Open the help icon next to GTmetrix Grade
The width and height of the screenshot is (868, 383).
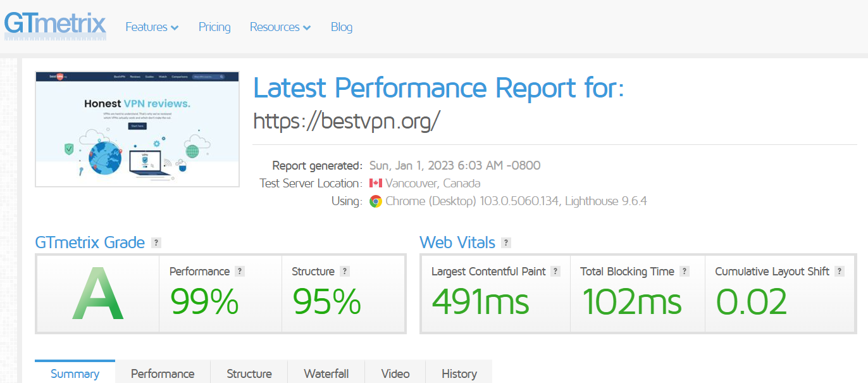156,242
